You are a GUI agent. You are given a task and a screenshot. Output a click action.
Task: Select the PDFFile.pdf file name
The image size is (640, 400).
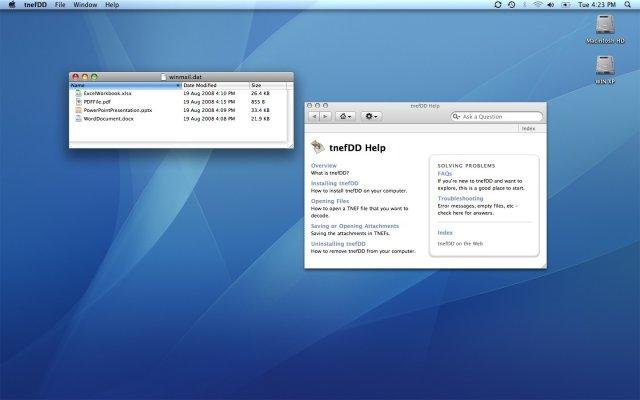tap(97, 102)
